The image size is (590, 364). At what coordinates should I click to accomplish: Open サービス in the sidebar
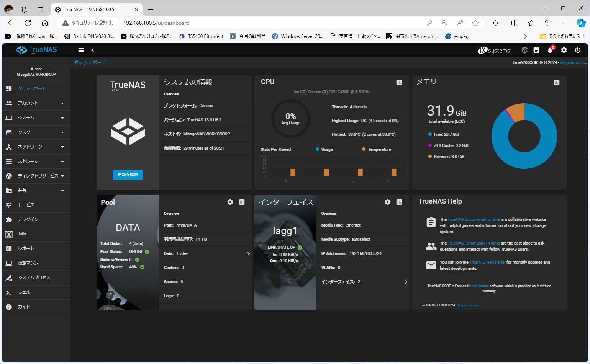point(36,205)
